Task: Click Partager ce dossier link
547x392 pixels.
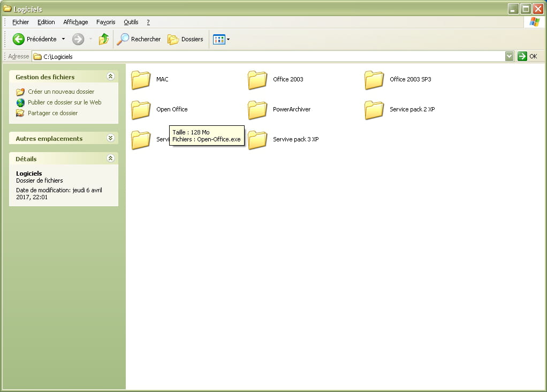Action: (52, 113)
